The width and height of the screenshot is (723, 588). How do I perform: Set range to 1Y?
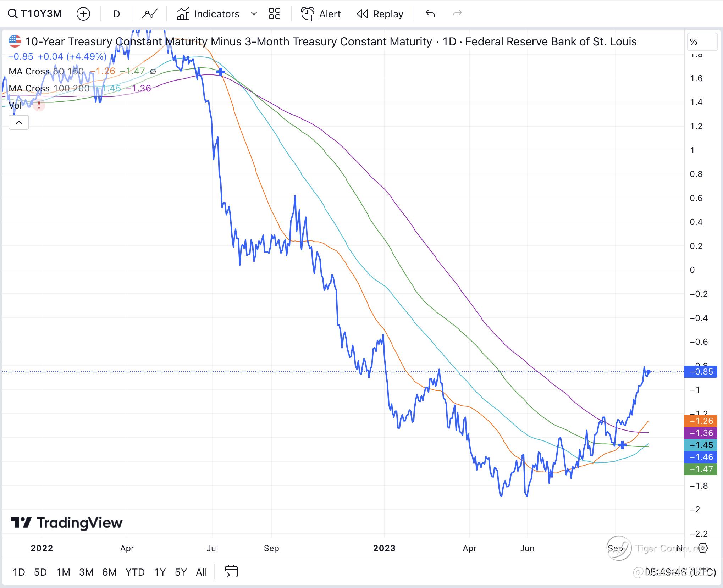pos(160,572)
